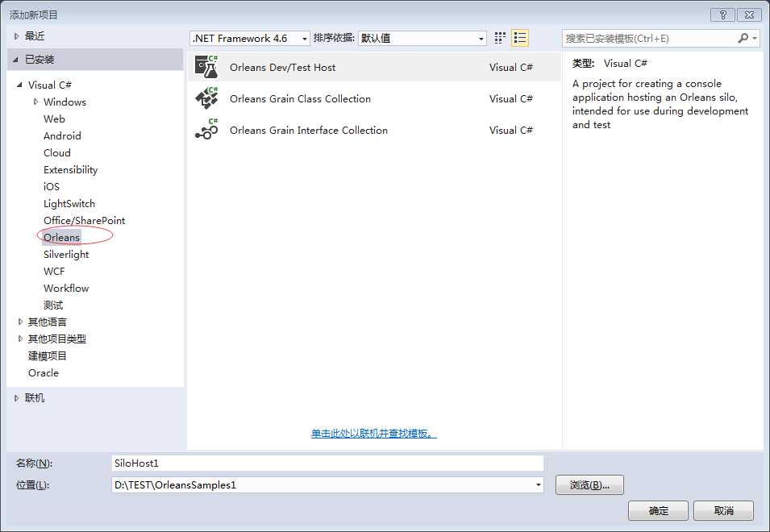Select the Cloud category
This screenshot has height=532, width=770.
click(57, 152)
